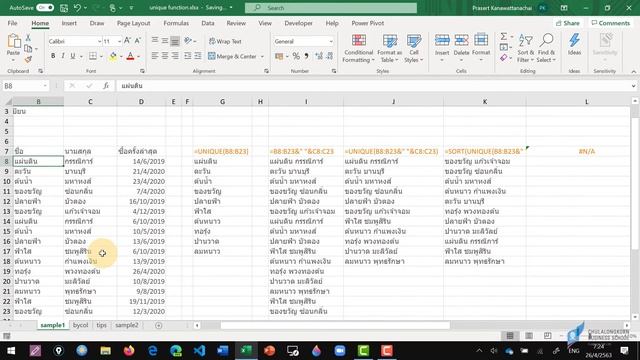Open Firefox from the taskbar
The image size is (640, 360).
pos(129,351)
